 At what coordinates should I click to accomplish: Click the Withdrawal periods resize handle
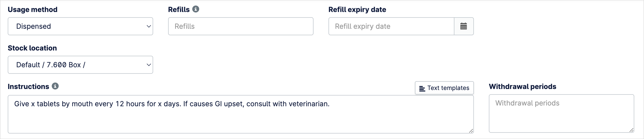tap(631, 130)
